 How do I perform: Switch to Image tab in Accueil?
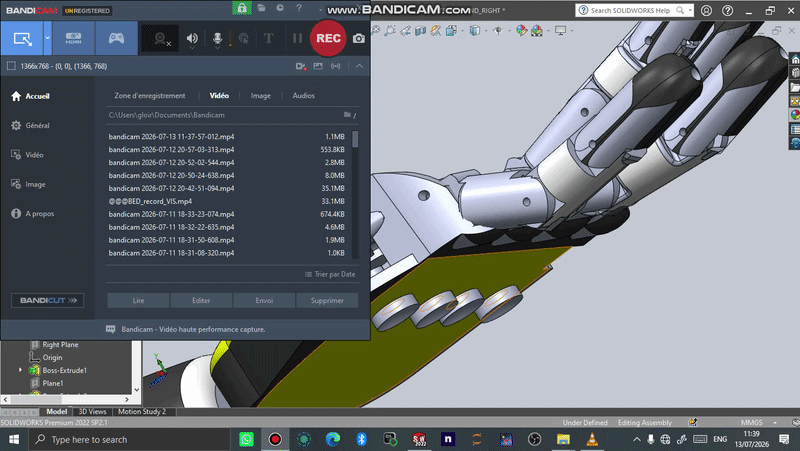pos(260,95)
